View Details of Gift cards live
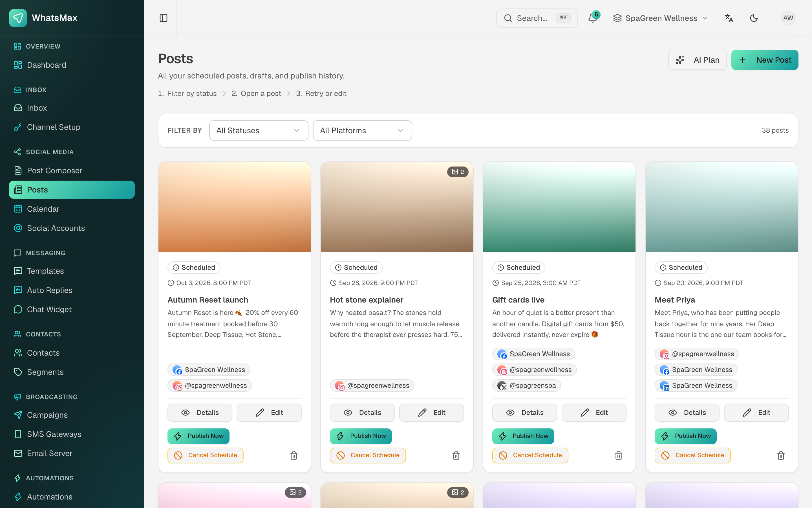 click(x=524, y=413)
